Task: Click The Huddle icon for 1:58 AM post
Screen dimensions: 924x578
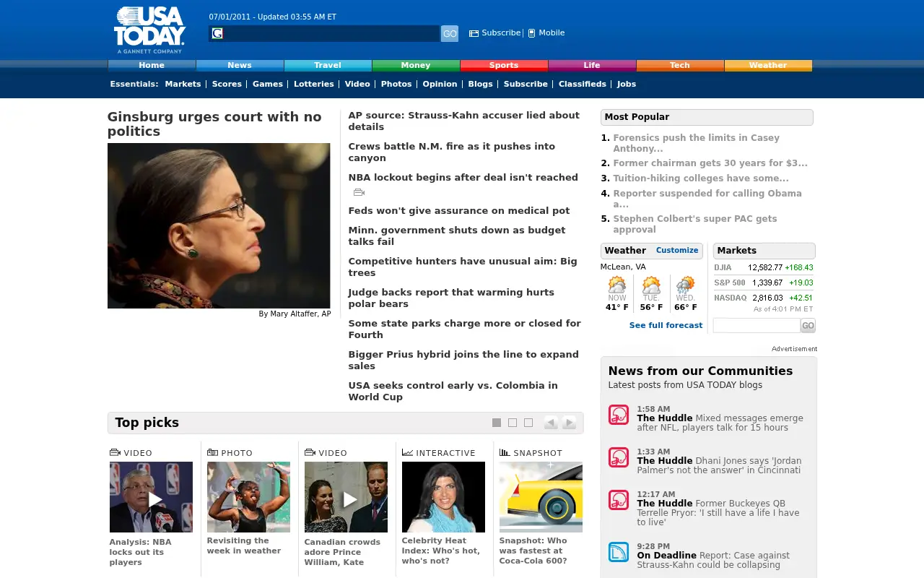Action: pyautogui.click(x=619, y=415)
